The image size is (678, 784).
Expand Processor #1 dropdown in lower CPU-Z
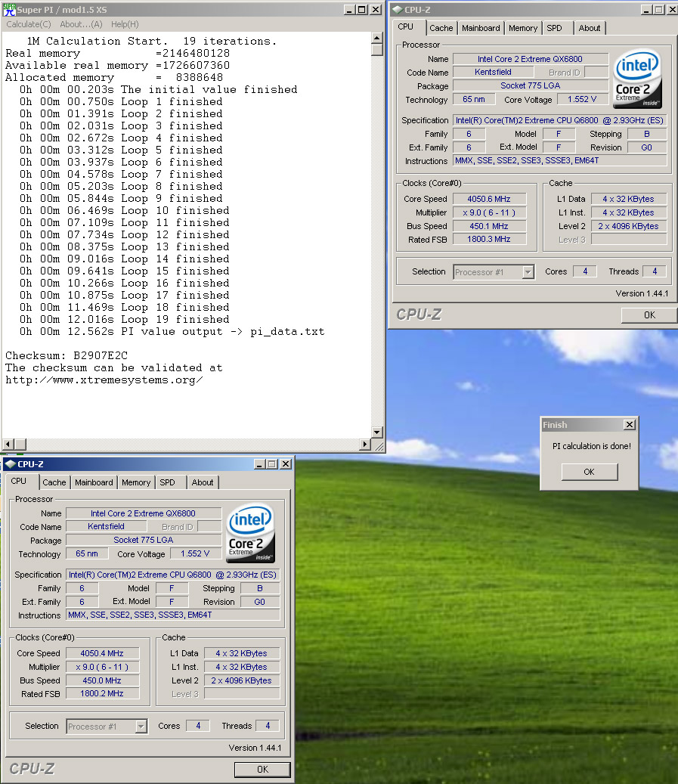pos(141,727)
